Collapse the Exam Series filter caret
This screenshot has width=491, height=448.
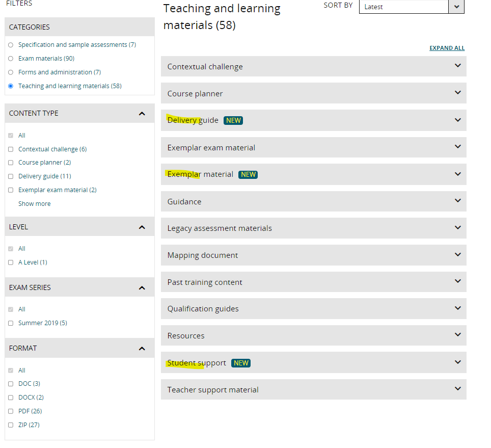pos(142,288)
